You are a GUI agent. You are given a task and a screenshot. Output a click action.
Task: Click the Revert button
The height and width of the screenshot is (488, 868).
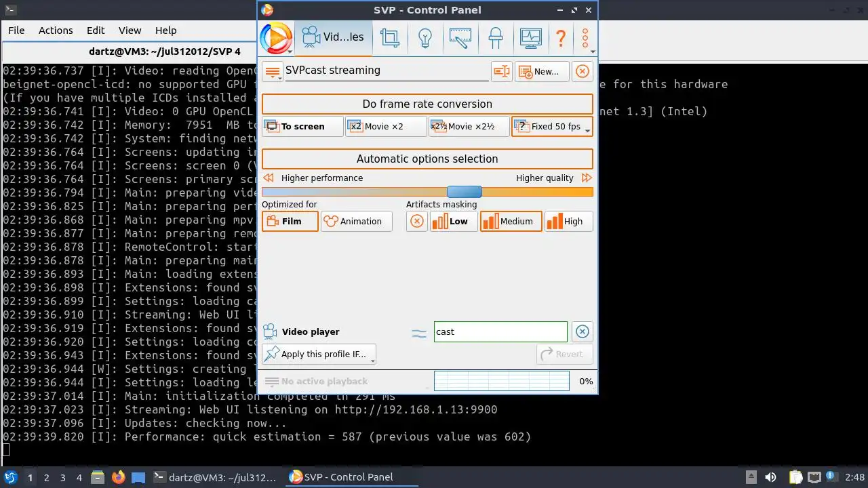[x=565, y=354]
